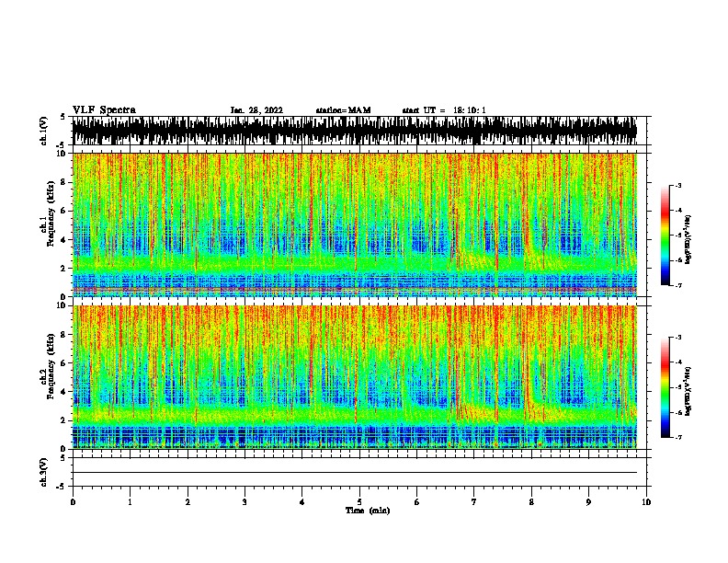The width and height of the screenshot is (728, 563).
Task: Click time axis tick label 2
Action: click(188, 502)
